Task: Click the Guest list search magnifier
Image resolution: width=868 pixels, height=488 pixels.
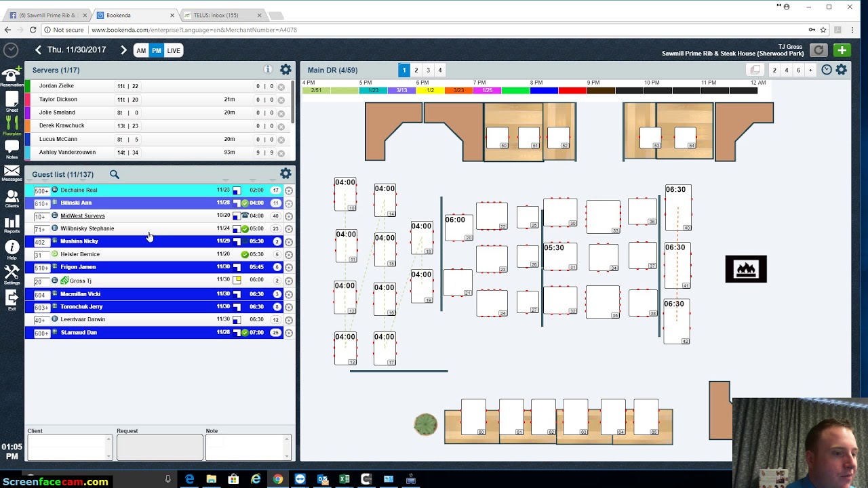Action: pos(115,175)
